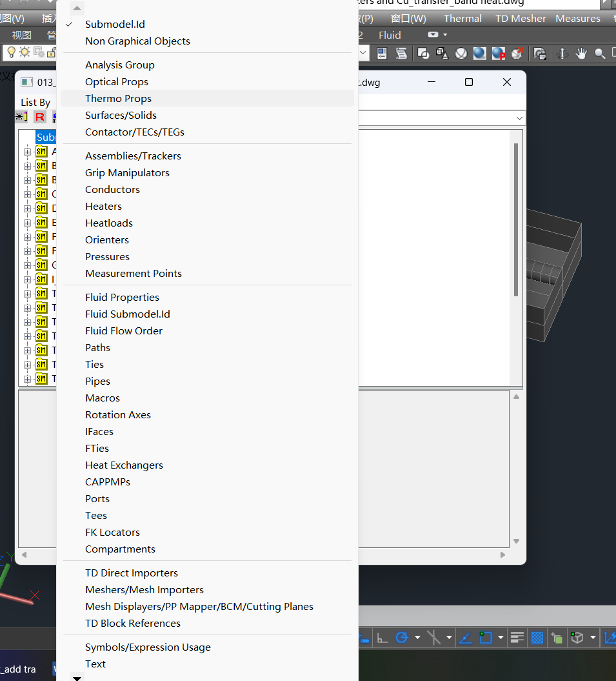
Task: Switch to the 视图 ribbon tab
Action: pyautogui.click(x=21, y=35)
